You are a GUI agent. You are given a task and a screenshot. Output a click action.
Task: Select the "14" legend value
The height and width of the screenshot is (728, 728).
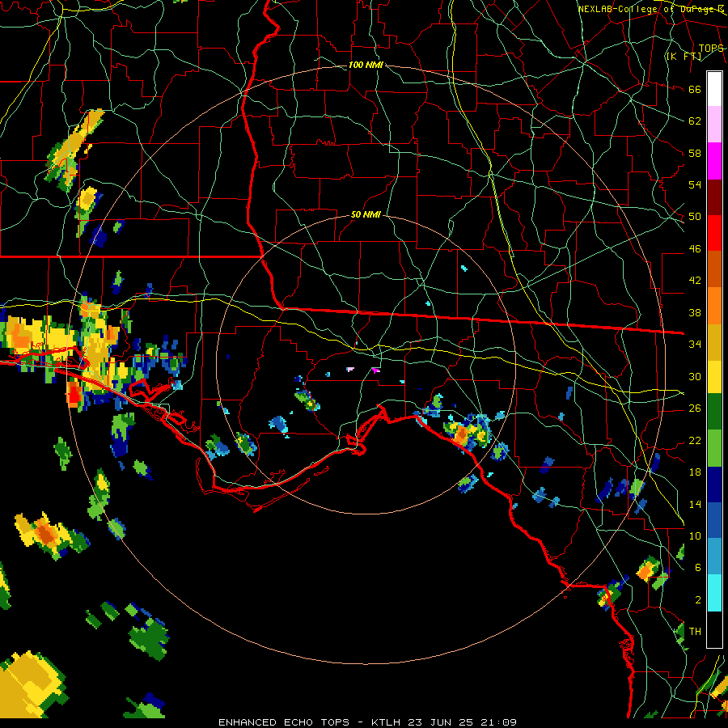(x=695, y=504)
